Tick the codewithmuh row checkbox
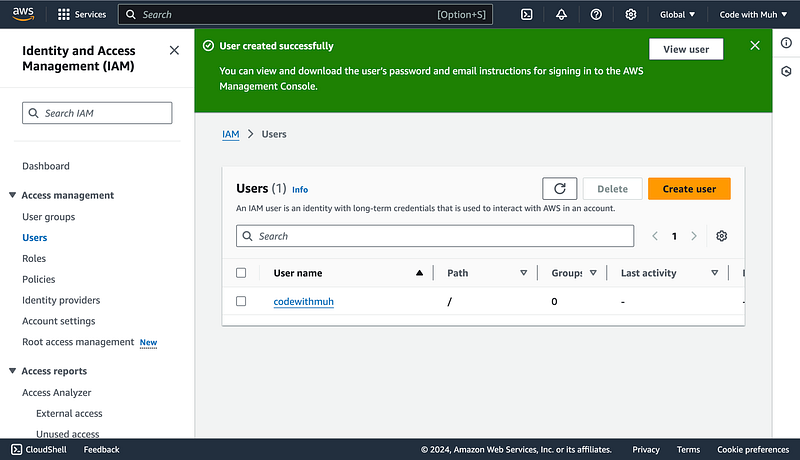The image size is (800, 460). click(x=241, y=301)
